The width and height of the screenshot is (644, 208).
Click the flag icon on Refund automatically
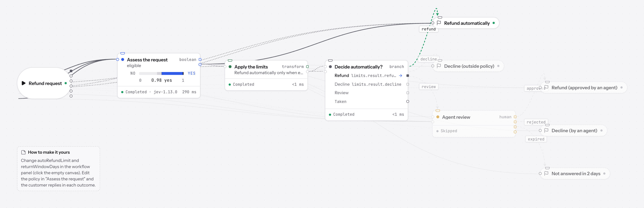(x=439, y=23)
